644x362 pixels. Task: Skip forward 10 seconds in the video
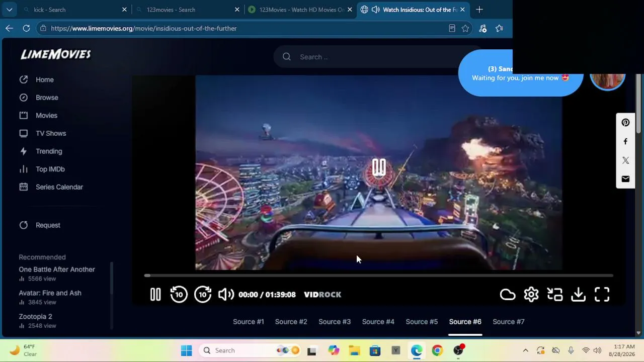pos(203,295)
